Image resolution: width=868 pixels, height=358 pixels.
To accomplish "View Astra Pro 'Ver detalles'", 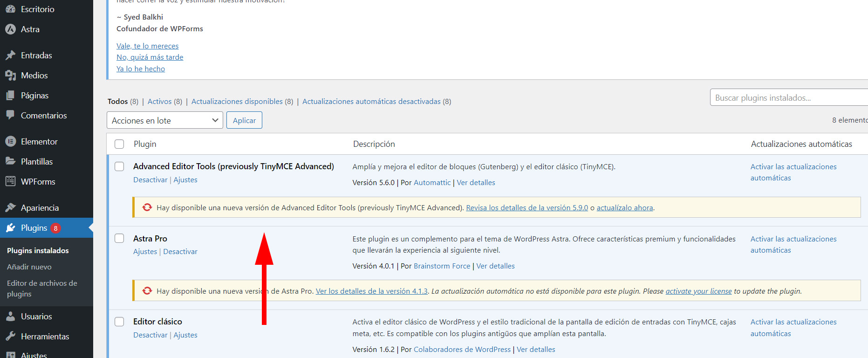I will 495,266.
